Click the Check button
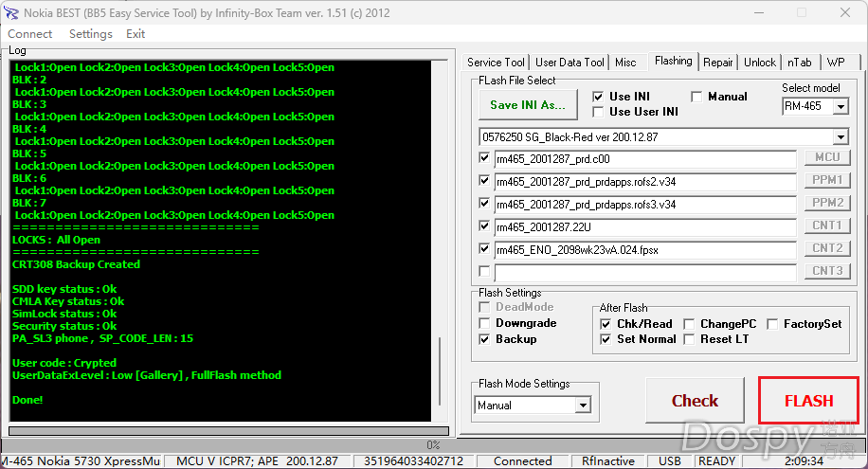Image resolution: width=868 pixels, height=469 pixels. (695, 401)
